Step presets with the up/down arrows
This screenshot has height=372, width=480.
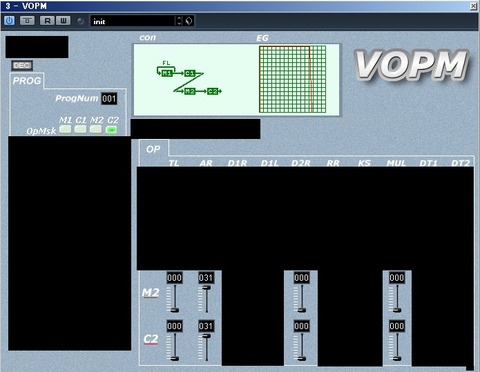click(179, 21)
